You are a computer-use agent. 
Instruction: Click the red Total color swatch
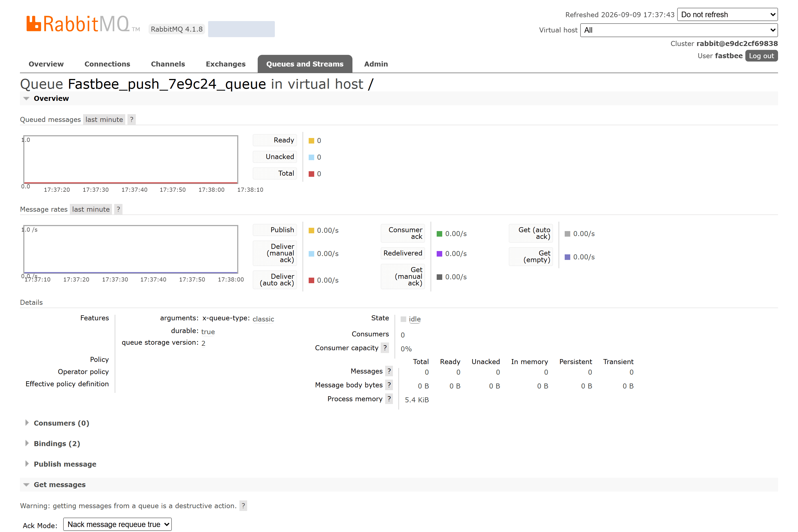pyautogui.click(x=311, y=174)
